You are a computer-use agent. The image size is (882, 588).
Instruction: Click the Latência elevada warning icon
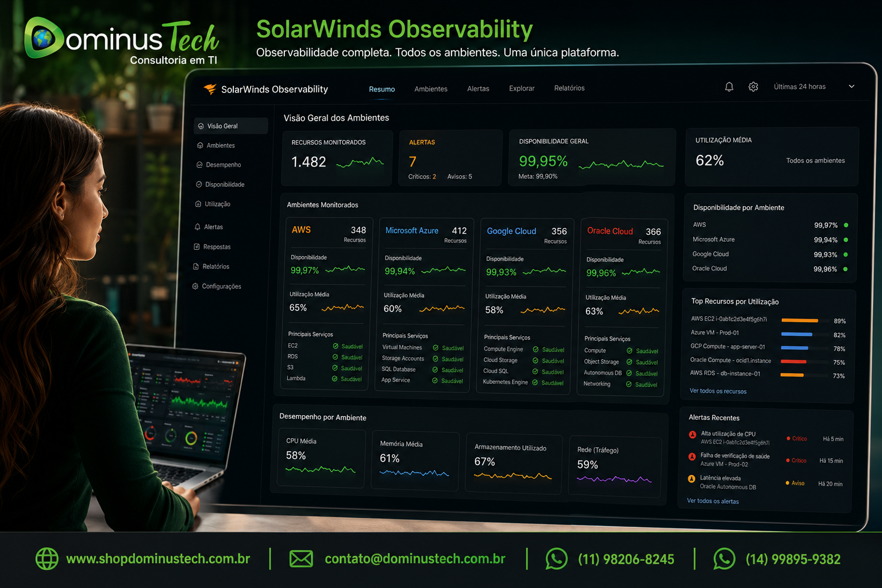coord(691,478)
